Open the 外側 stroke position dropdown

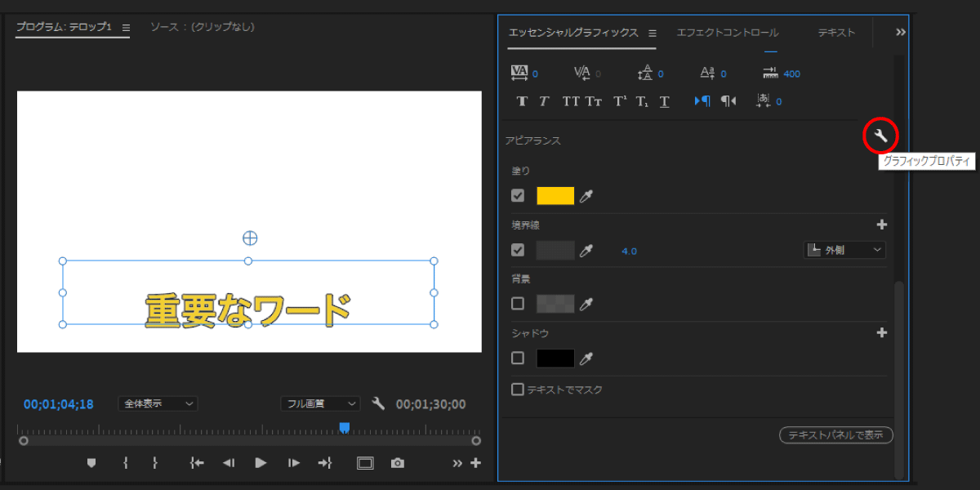(844, 250)
